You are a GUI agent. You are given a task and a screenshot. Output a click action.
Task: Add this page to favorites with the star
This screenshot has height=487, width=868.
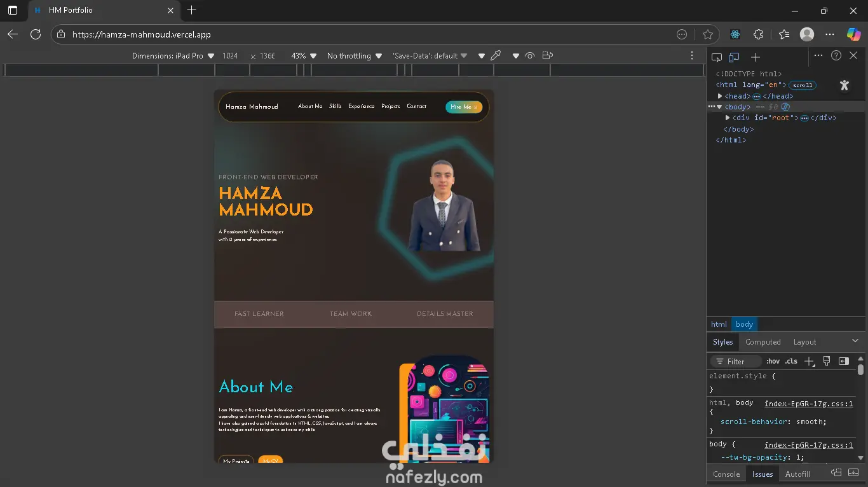point(708,35)
